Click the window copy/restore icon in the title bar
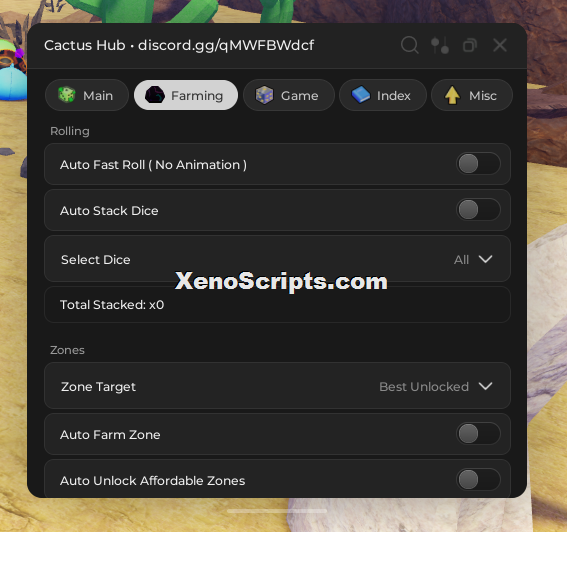 click(x=470, y=46)
